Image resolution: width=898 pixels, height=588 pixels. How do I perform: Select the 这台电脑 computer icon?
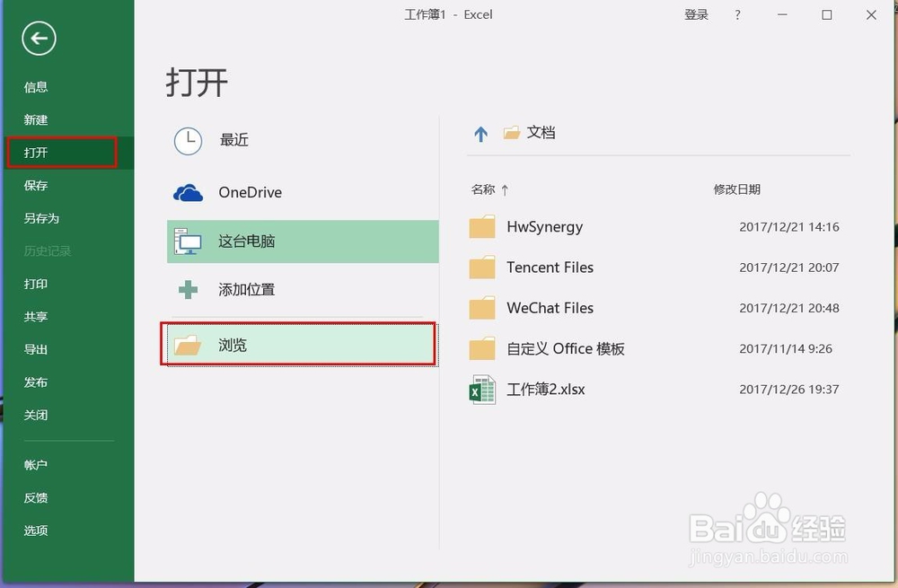189,241
